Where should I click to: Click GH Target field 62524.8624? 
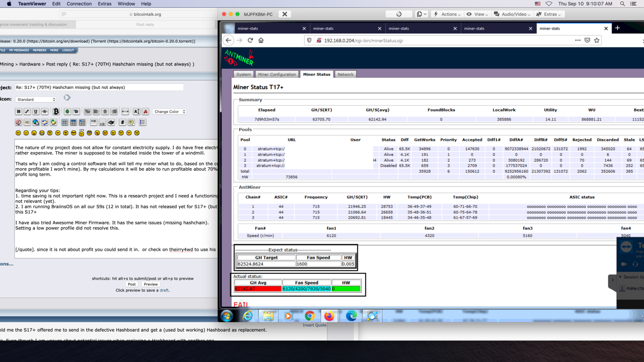(266, 264)
